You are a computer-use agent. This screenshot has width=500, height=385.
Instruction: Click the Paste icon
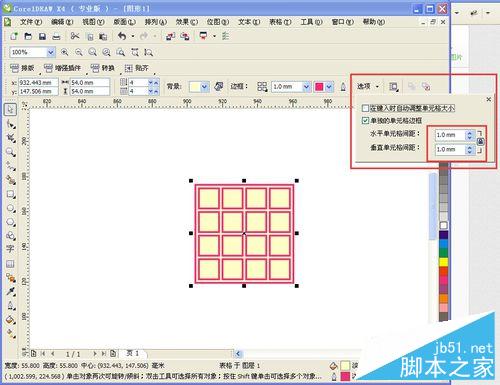pos(103,36)
